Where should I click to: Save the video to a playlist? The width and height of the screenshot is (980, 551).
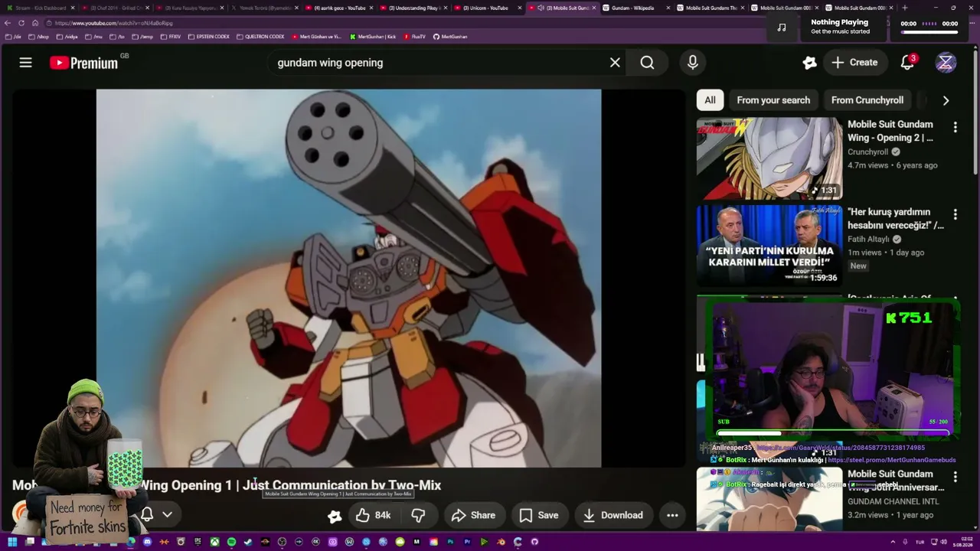pyautogui.click(x=539, y=515)
